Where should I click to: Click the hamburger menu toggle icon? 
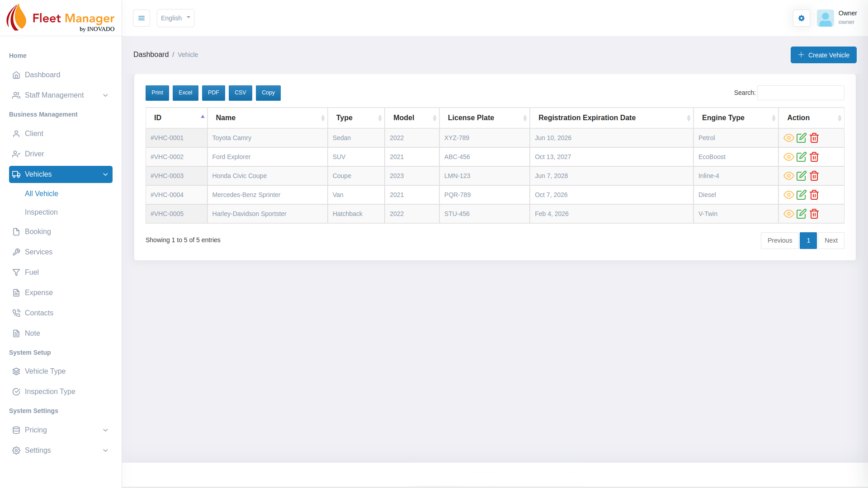point(141,18)
